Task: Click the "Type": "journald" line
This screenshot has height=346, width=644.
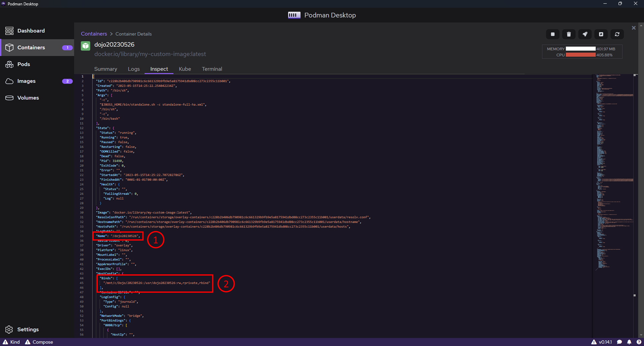Action: pos(121,302)
